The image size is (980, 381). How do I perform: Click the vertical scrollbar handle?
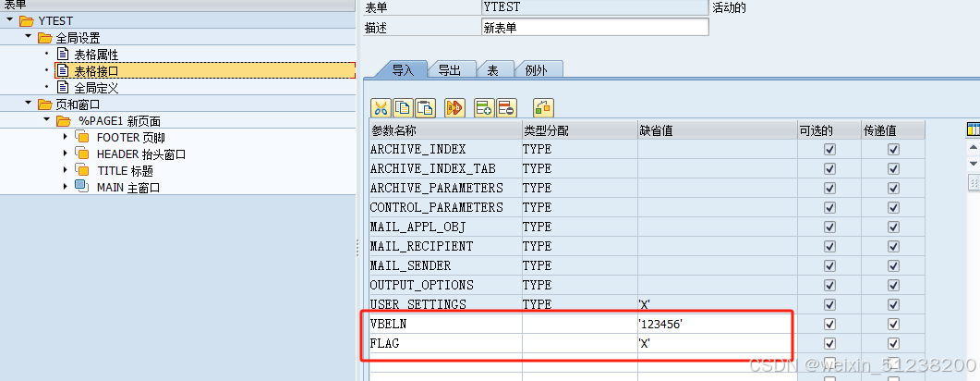click(974, 182)
